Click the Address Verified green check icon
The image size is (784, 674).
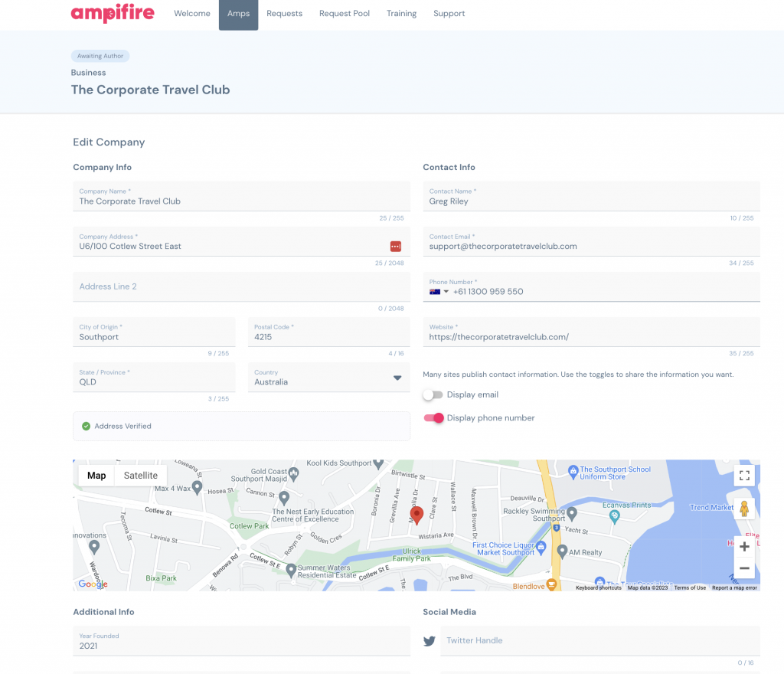86,426
